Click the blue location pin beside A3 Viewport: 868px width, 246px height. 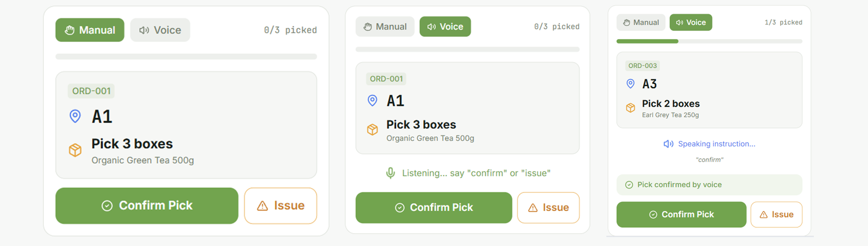point(631,83)
